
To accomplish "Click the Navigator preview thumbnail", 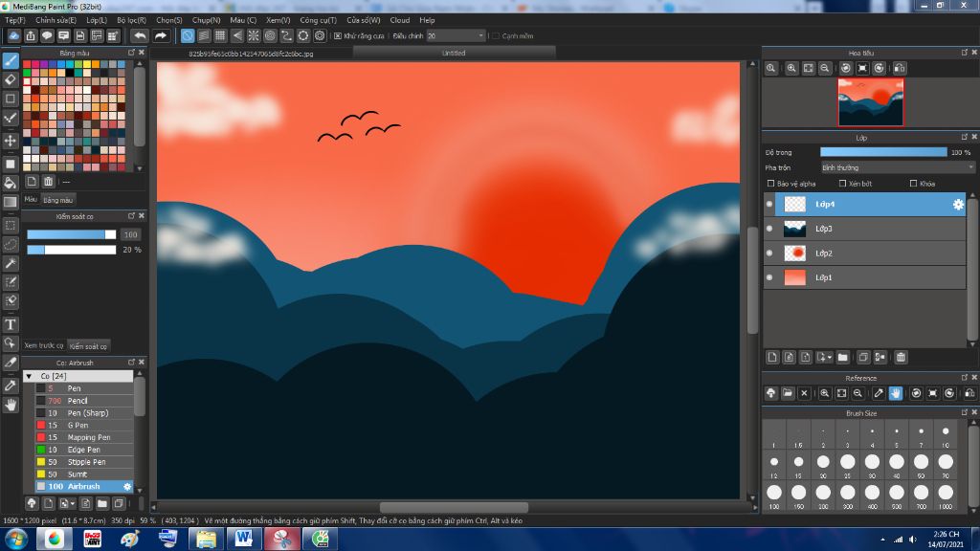I will [x=871, y=102].
